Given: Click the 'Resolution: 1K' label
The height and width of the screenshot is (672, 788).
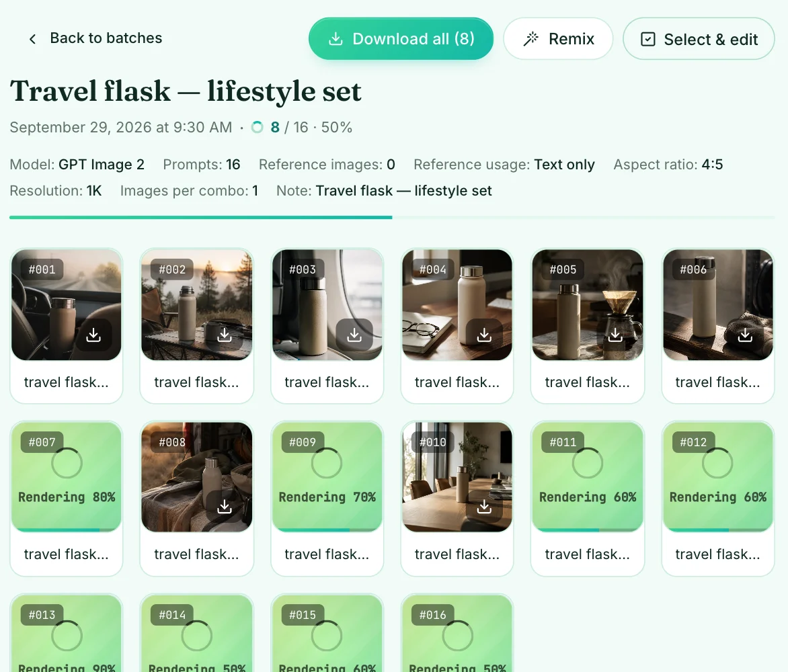Looking at the screenshot, I should coord(56,191).
